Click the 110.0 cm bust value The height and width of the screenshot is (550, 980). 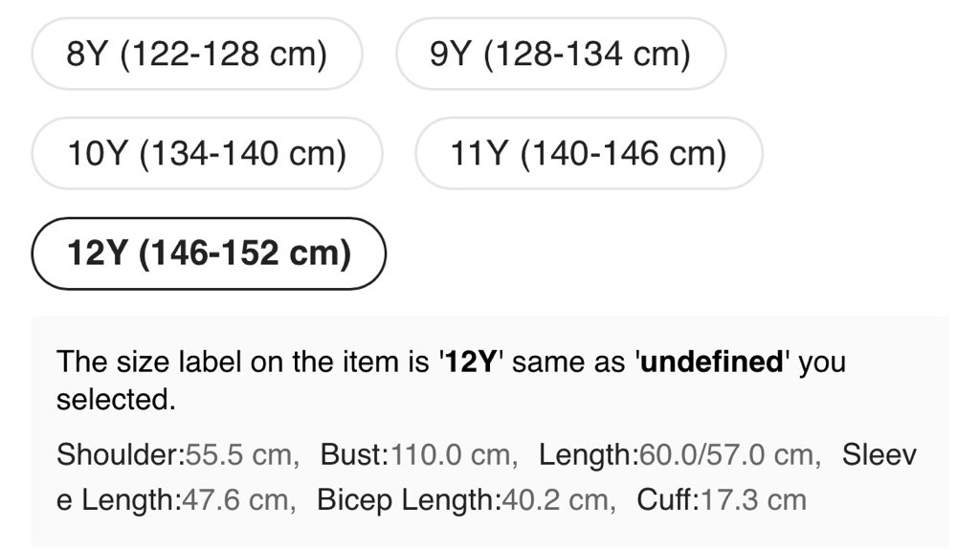pyautogui.click(x=449, y=454)
